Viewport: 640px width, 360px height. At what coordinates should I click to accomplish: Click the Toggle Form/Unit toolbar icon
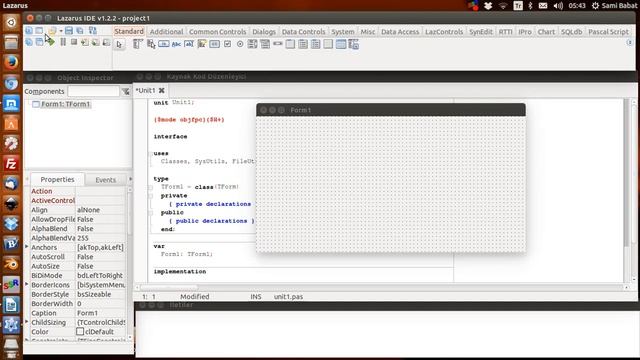pyautogui.click(x=93, y=31)
